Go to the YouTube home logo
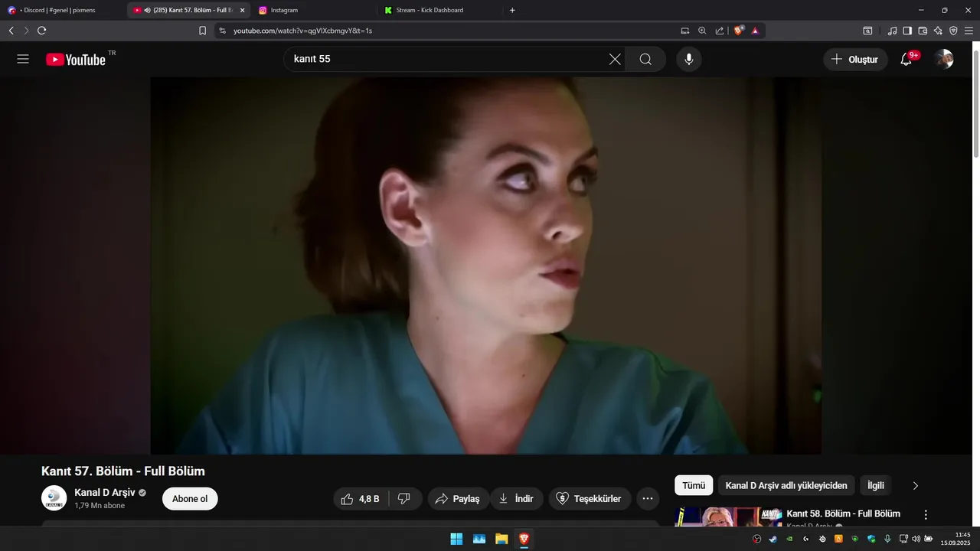The width and height of the screenshot is (980, 551). point(76,60)
